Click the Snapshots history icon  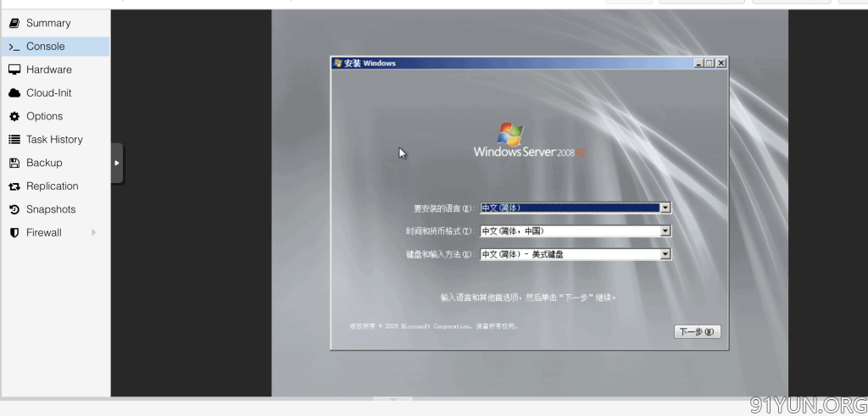coord(14,209)
